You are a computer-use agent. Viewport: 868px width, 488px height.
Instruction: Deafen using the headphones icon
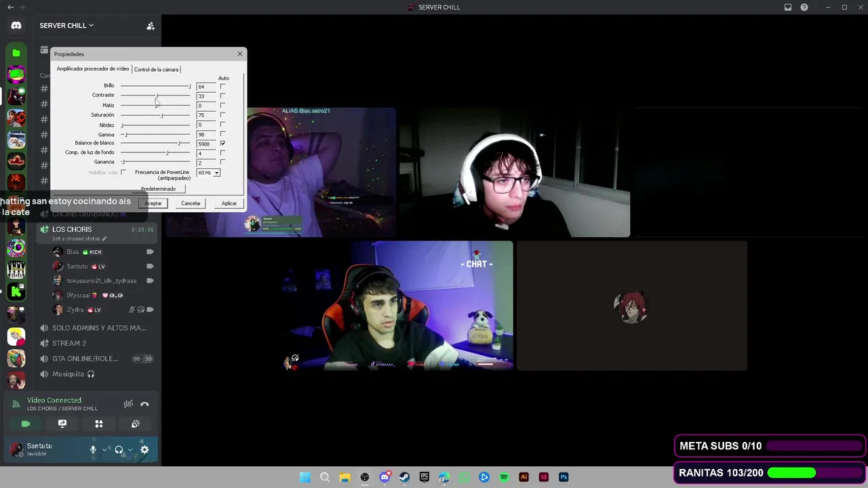click(119, 449)
